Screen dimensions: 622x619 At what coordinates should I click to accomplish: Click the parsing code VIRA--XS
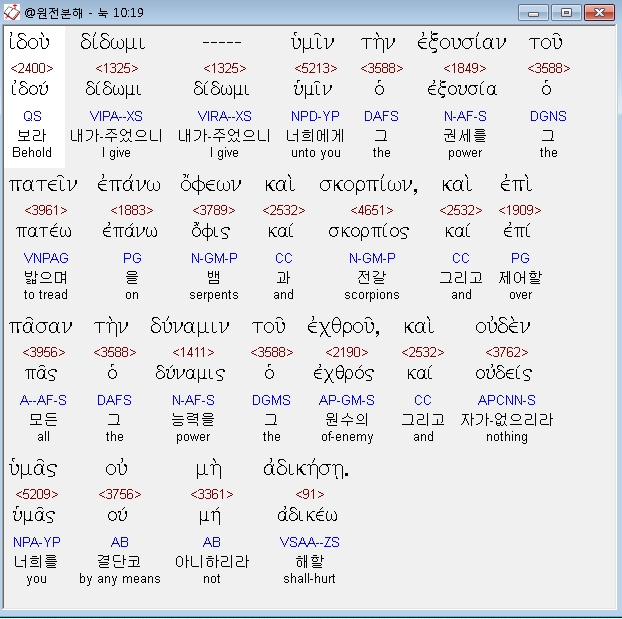225,116
